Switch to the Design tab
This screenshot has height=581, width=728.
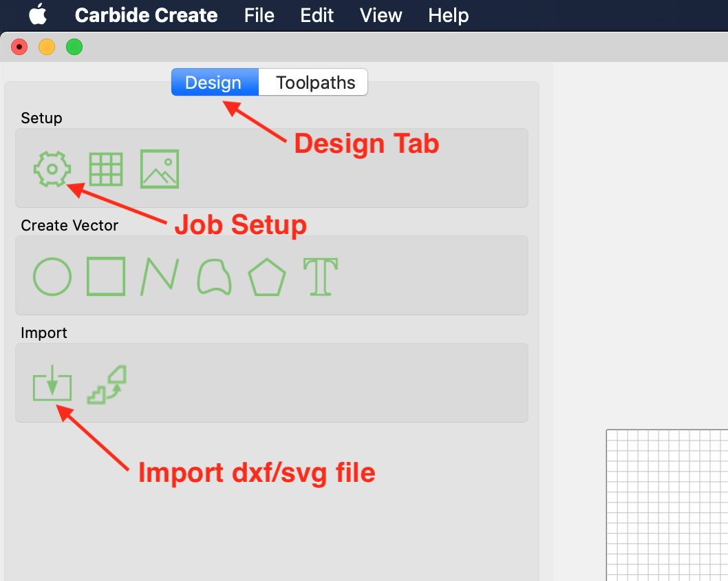tap(214, 83)
